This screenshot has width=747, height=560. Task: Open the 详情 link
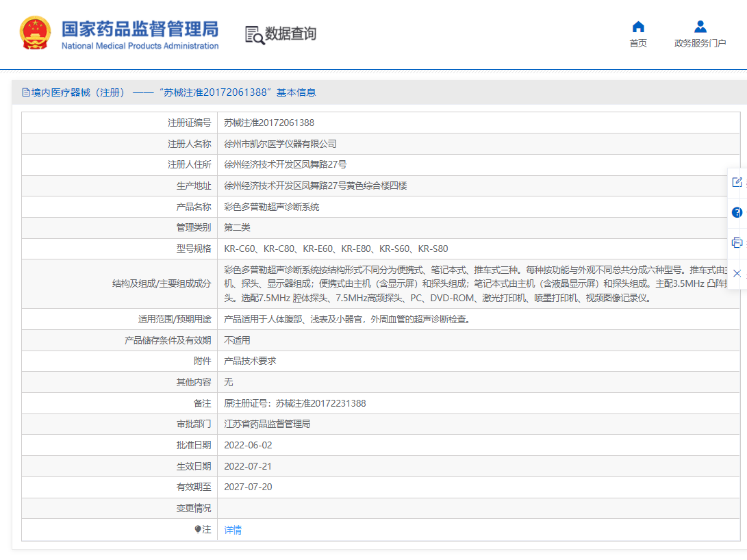[233, 529]
